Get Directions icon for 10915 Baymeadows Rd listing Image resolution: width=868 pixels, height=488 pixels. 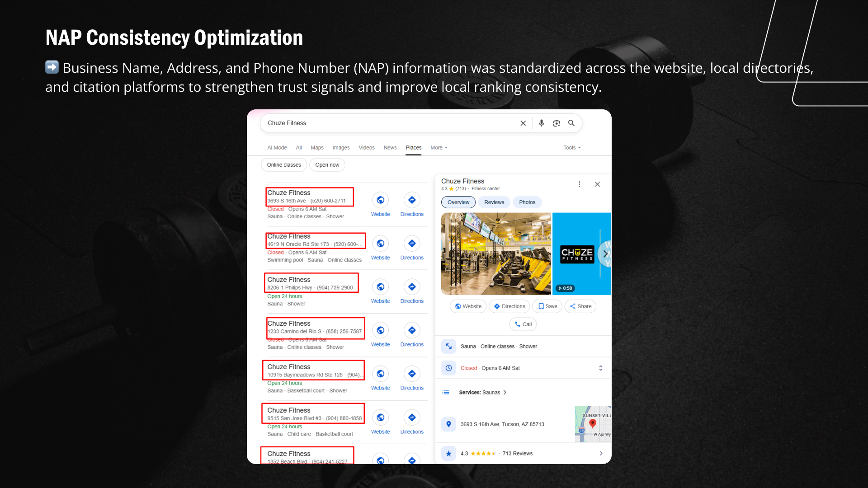[x=412, y=374]
